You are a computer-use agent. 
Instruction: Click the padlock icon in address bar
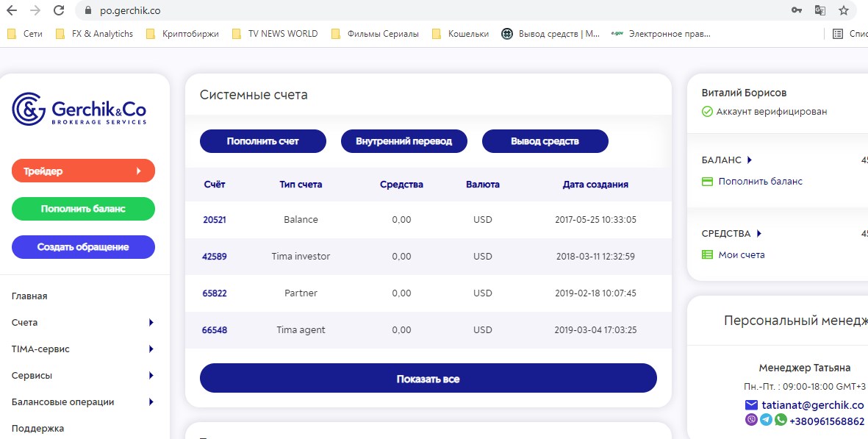click(87, 10)
